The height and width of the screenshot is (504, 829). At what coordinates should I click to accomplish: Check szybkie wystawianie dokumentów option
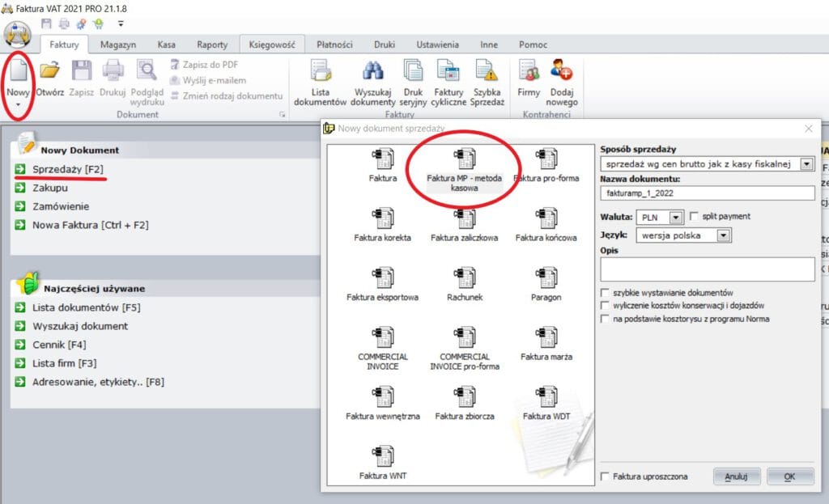(605, 292)
